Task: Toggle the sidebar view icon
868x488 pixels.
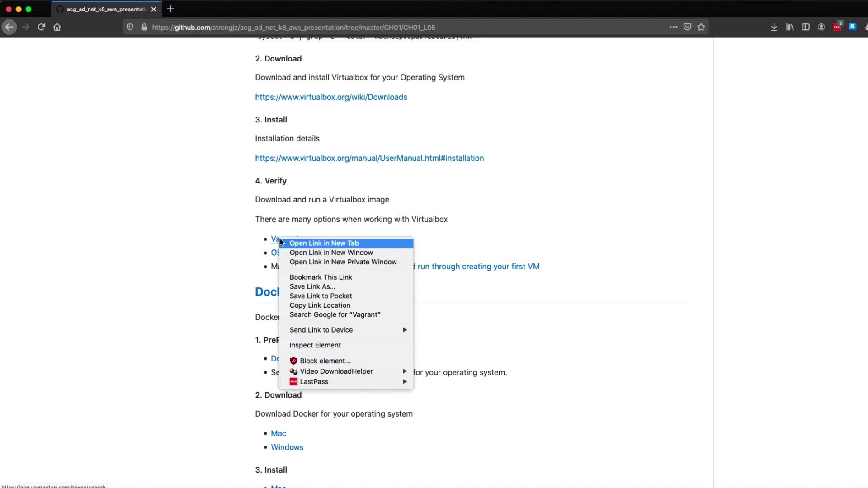Action: pyautogui.click(x=806, y=27)
